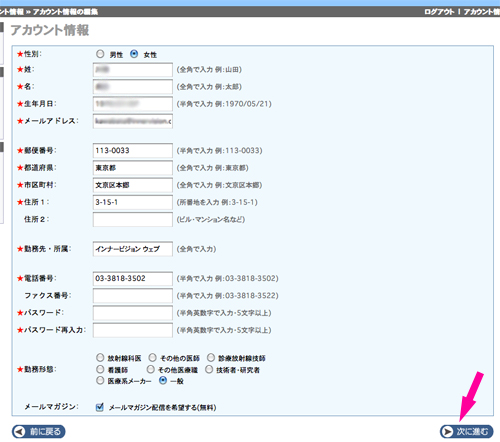This screenshot has width=500, height=442.
Task: Select the 女性 radio button
Action: coord(134,54)
